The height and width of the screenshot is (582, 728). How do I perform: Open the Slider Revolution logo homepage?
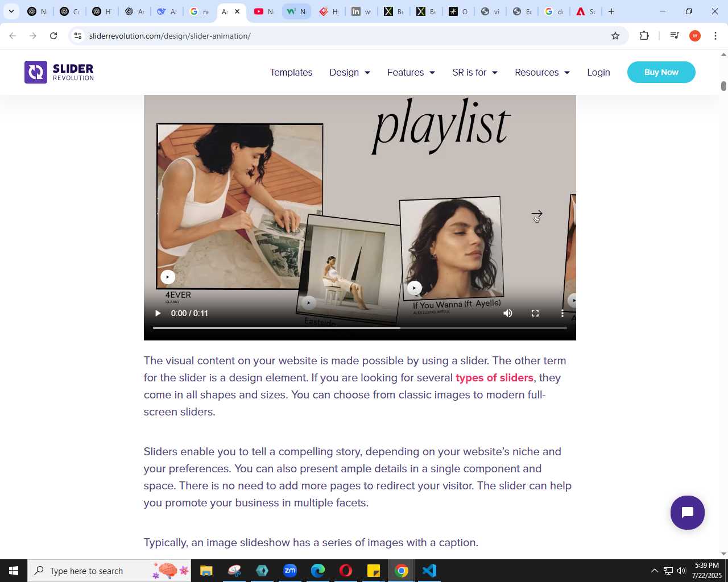pos(59,72)
